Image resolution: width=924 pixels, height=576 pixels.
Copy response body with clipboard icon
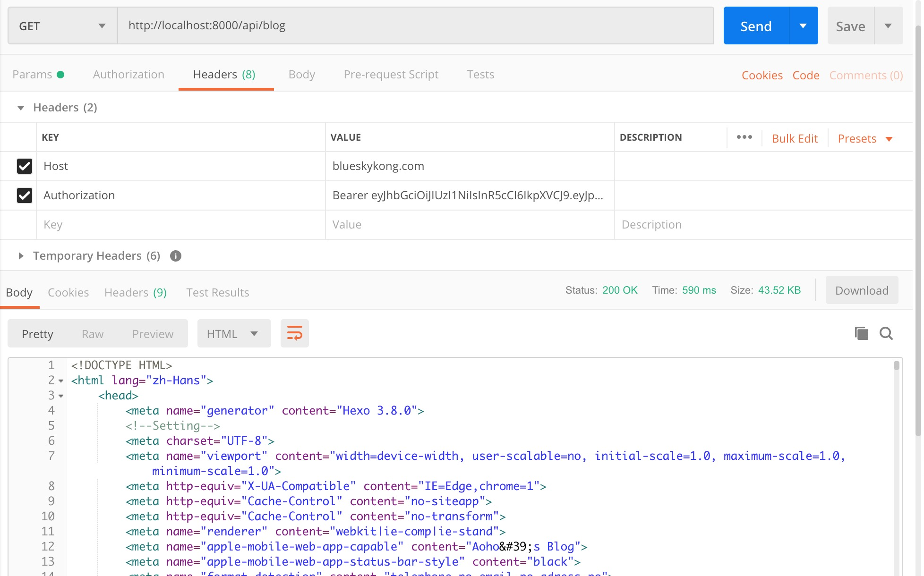(861, 333)
